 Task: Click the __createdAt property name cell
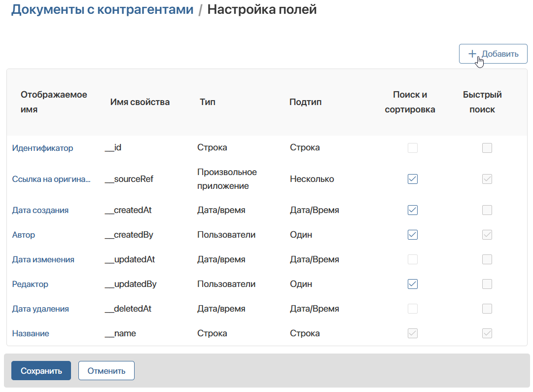point(128,210)
